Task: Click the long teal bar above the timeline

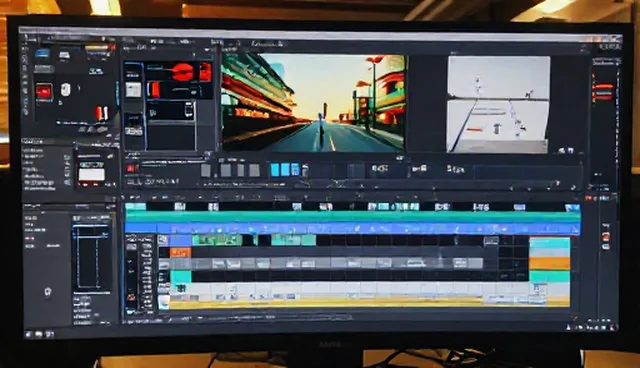Action: [x=353, y=217]
